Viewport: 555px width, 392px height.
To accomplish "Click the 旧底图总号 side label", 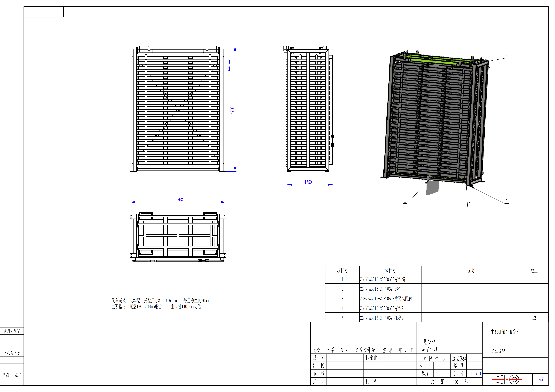I will 12,353.
